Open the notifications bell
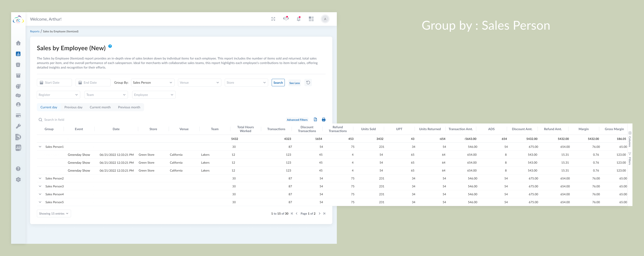This screenshot has width=644, height=256. click(x=298, y=19)
